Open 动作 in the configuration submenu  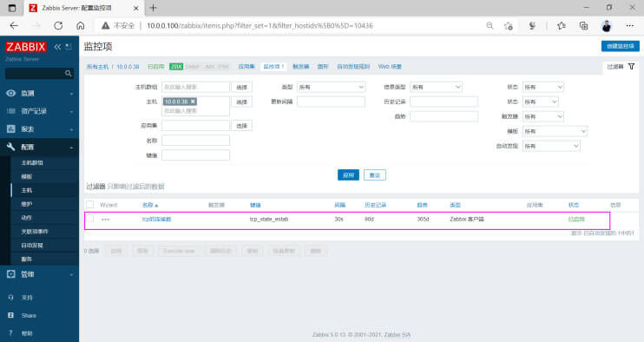coord(27,218)
